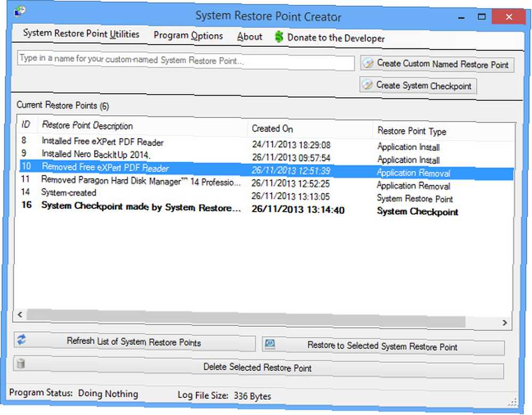Click date 26/11/2013 13:13:05

coord(290,196)
